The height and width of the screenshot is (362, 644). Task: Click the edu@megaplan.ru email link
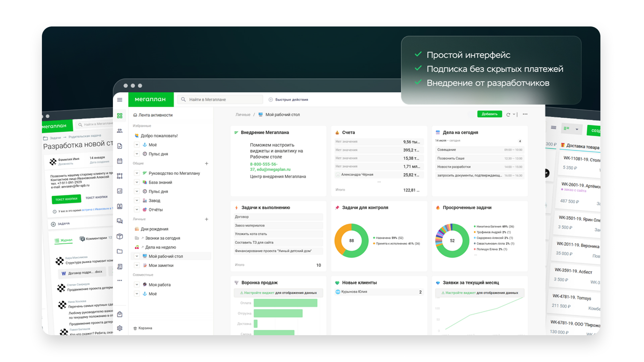pos(273,170)
